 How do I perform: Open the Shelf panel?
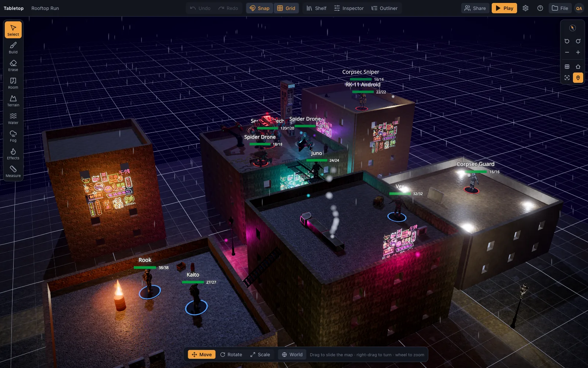tap(316, 8)
